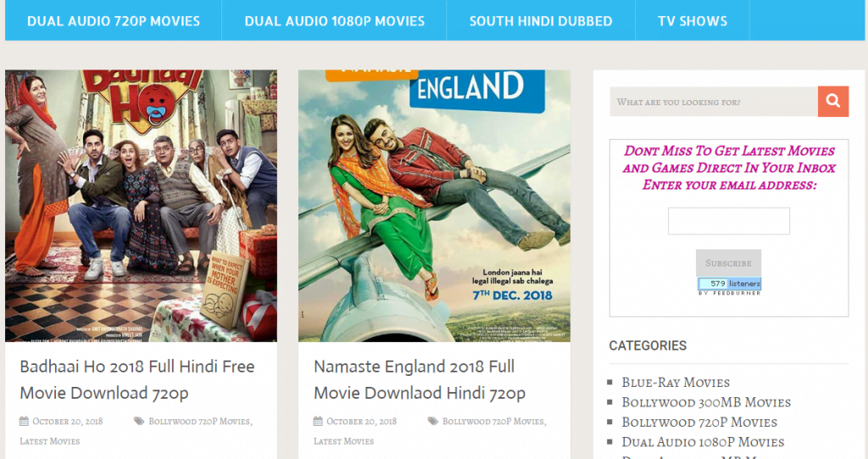Open Blue-Ray Movies category

pyautogui.click(x=676, y=383)
